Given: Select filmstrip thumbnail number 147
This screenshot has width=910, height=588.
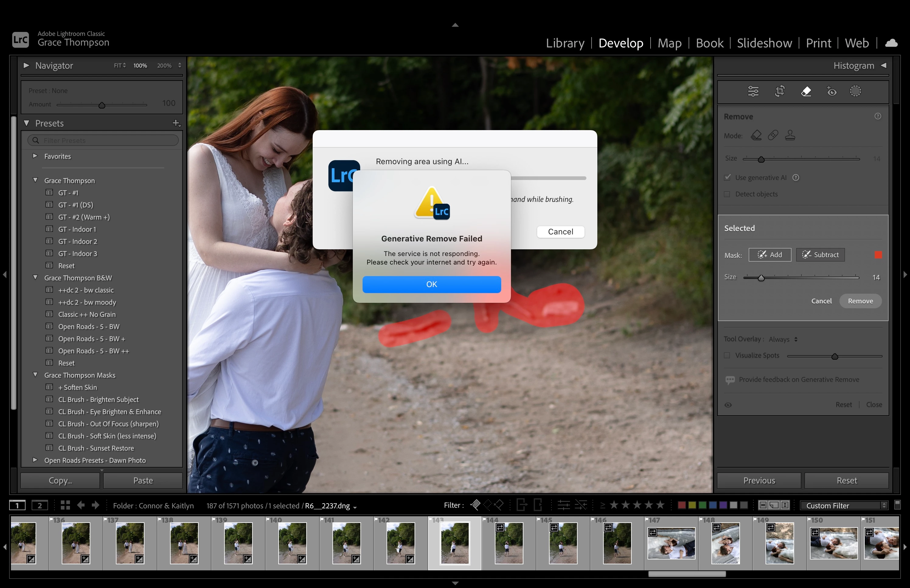Looking at the screenshot, I should tap(671, 543).
